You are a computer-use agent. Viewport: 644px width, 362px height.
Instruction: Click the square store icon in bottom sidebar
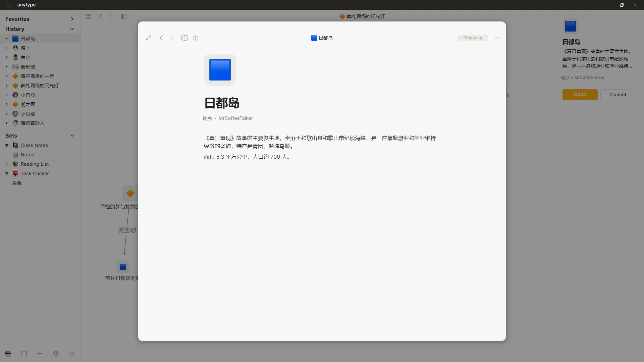coord(24,354)
